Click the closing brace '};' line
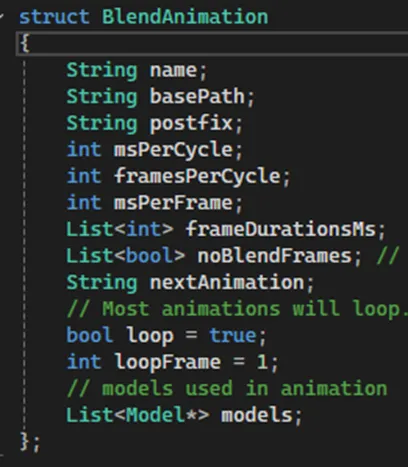 30,442
